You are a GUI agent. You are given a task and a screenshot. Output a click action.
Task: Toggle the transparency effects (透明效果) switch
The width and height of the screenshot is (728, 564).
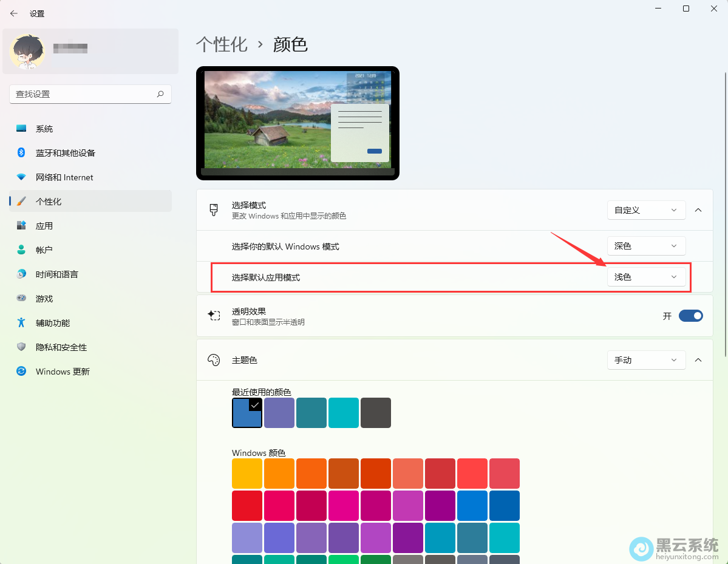(x=690, y=316)
